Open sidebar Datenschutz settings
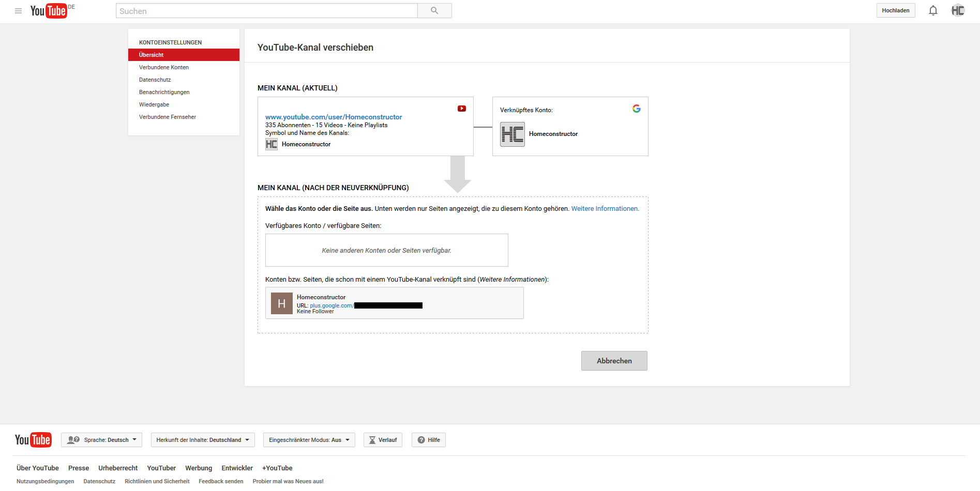 point(155,80)
